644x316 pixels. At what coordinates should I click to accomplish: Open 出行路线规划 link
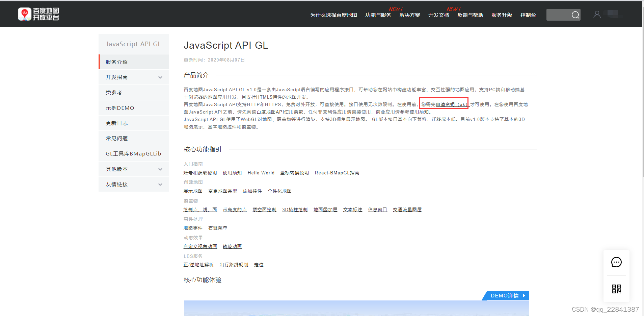(x=234, y=265)
